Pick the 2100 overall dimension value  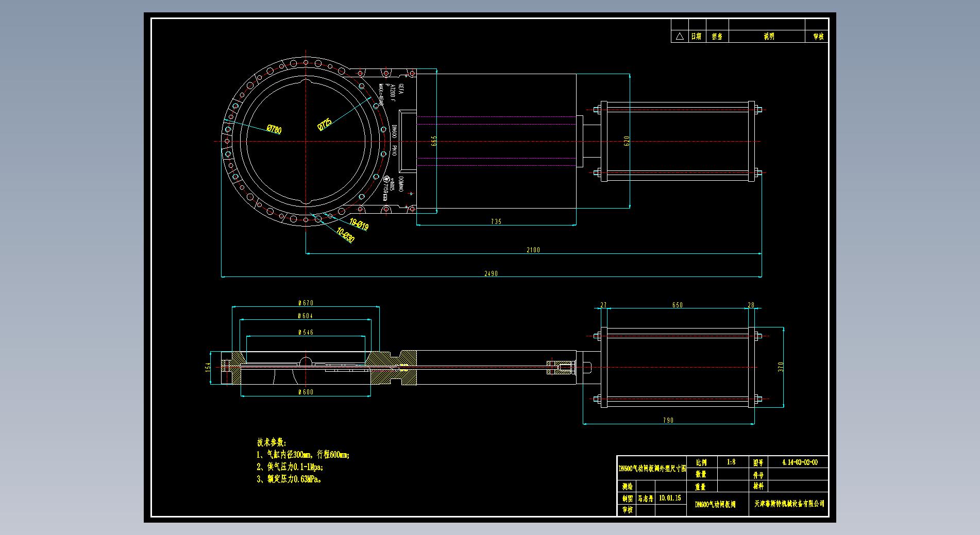[x=533, y=250]
